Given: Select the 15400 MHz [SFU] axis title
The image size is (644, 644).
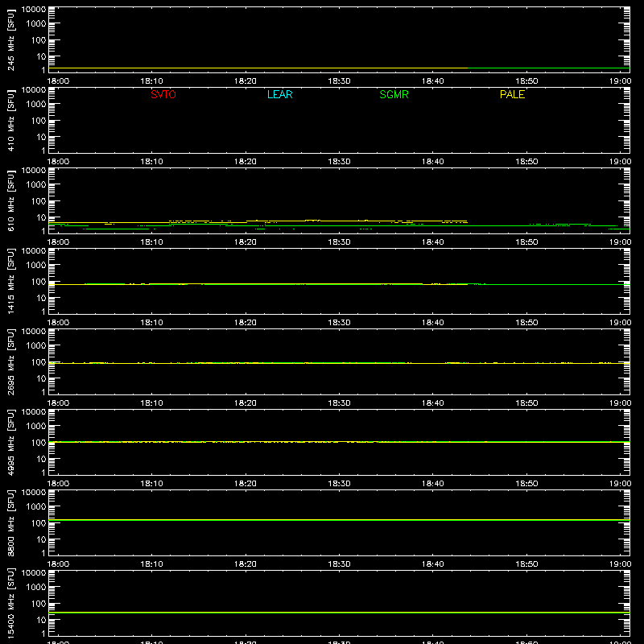Looking at the screenshot, I should (11, 603).
